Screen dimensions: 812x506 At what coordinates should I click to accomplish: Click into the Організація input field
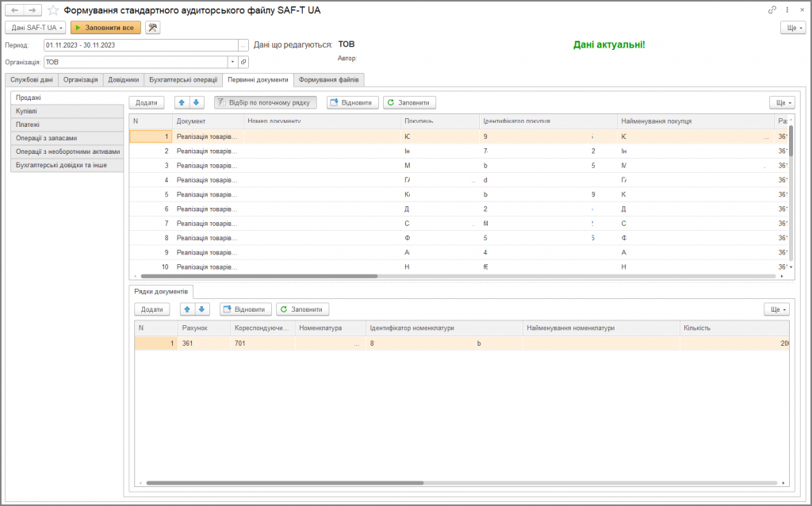136,62
